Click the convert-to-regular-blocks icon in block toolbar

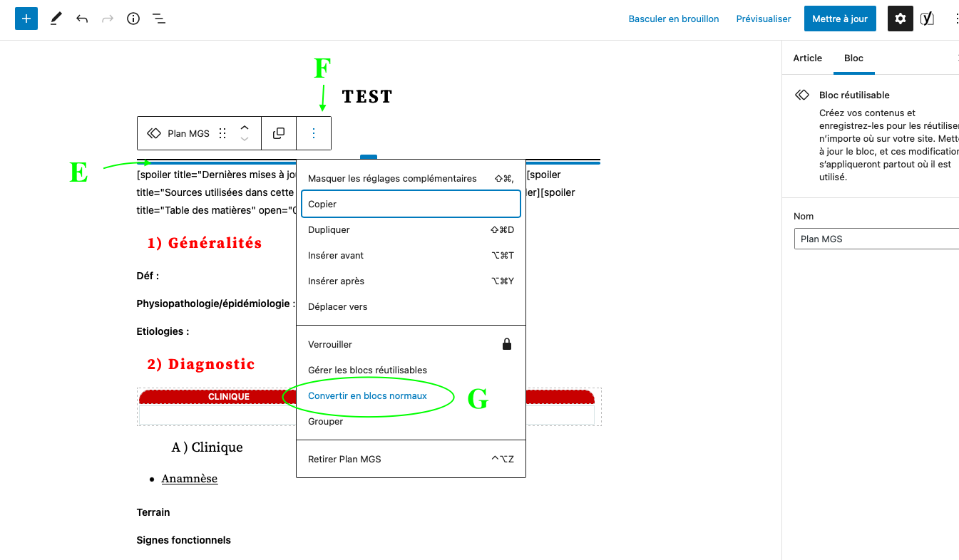[279, 133]
